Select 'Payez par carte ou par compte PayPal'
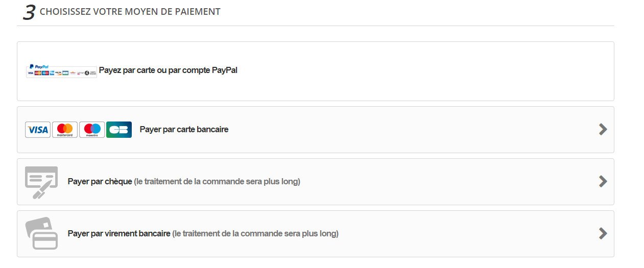The image size is (644, 268). (x=168, y=70)
